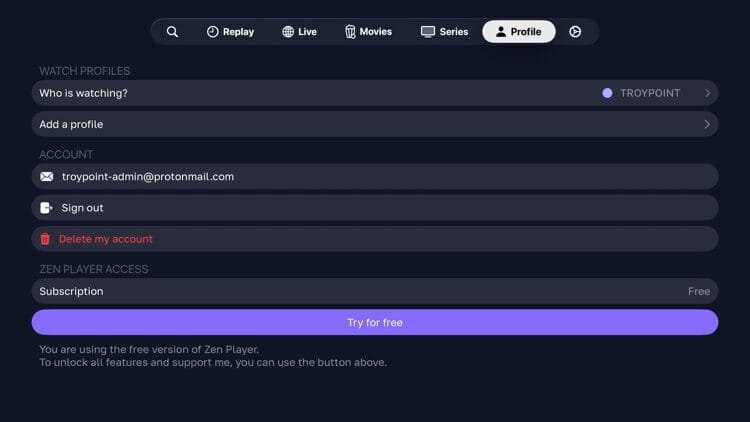750x422 pixels.
Task: Open the Subscription row
Action: (375, 291)
